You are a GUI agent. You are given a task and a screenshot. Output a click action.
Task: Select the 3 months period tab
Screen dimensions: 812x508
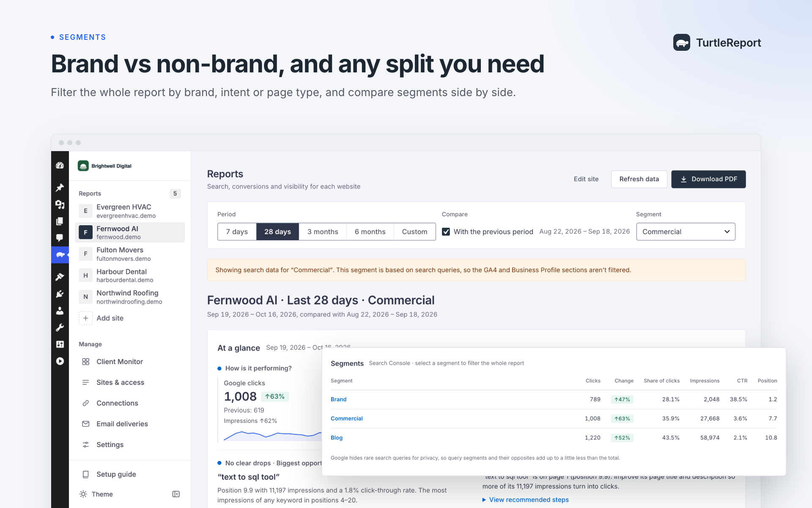[323, 232]
